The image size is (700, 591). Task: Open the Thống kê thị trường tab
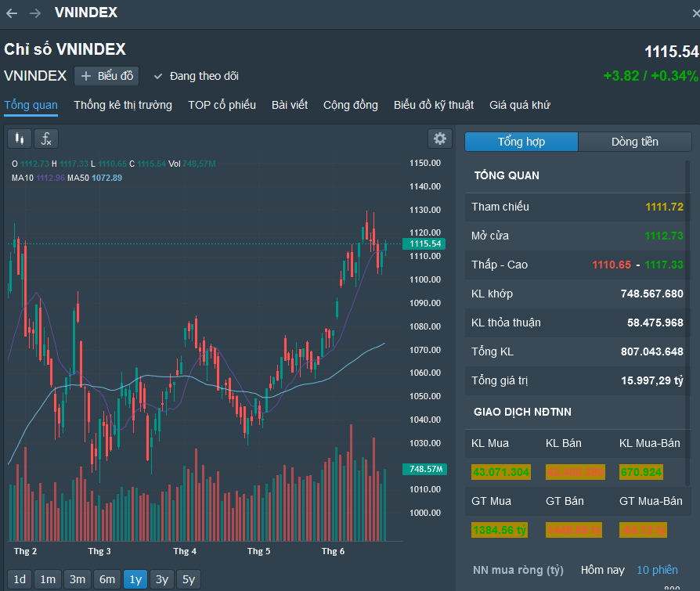coord(123,105)
